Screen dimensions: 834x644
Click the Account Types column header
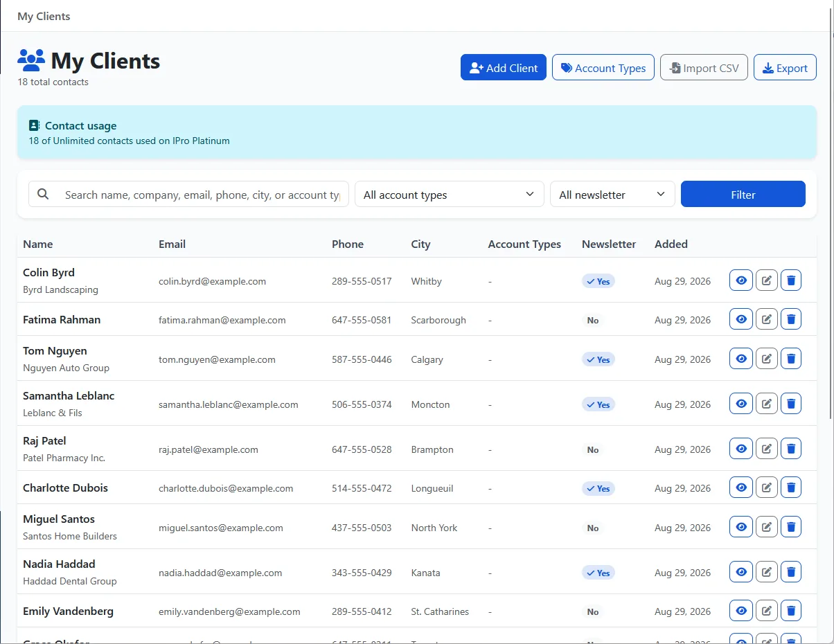[x=524, y=244]
